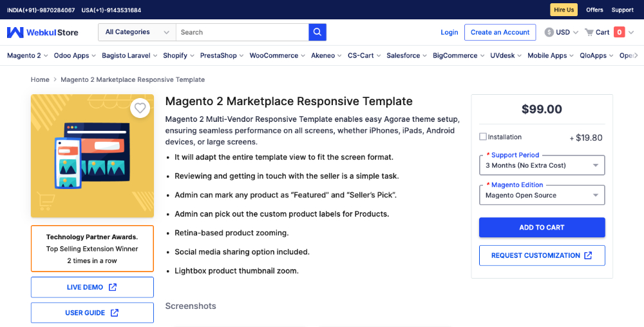Click Create an Account button
The height and width of the screenshot is (327, 644).
[500, 32]
